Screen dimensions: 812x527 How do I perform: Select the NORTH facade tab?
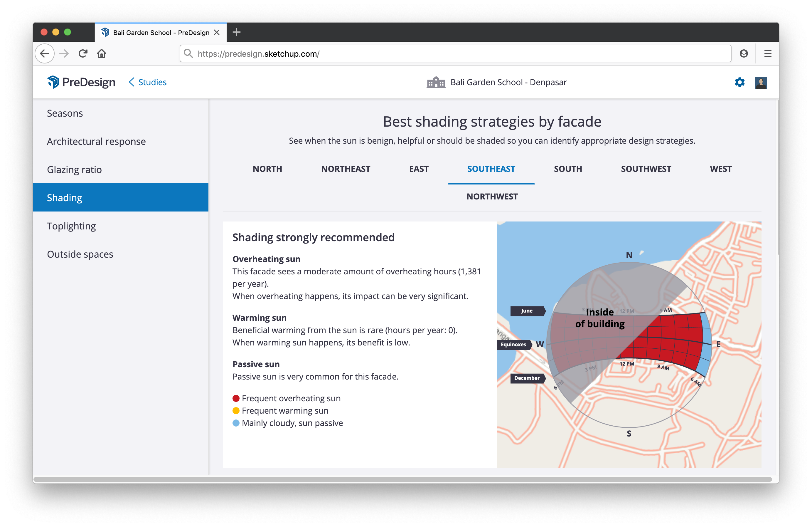[267, 169]
